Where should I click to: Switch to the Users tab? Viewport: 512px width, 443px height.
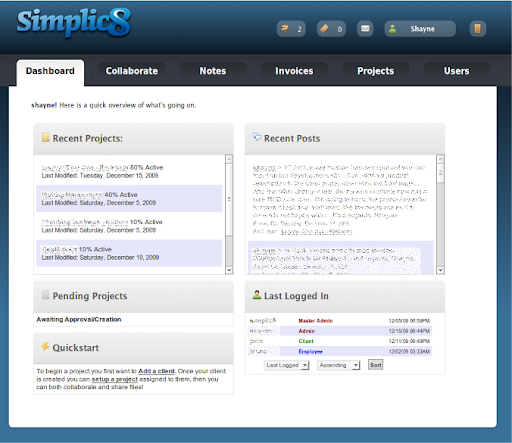456,71
